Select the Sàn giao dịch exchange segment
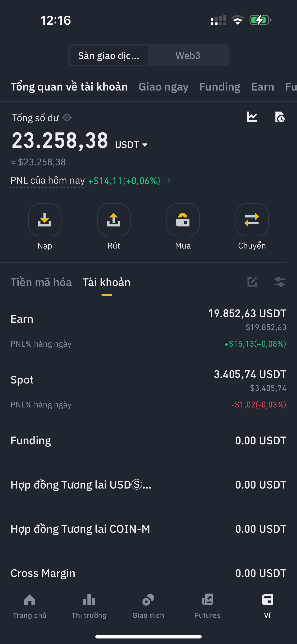Image resolution: width=297 pixels, height=644 pixels. [x=109, y=56]
